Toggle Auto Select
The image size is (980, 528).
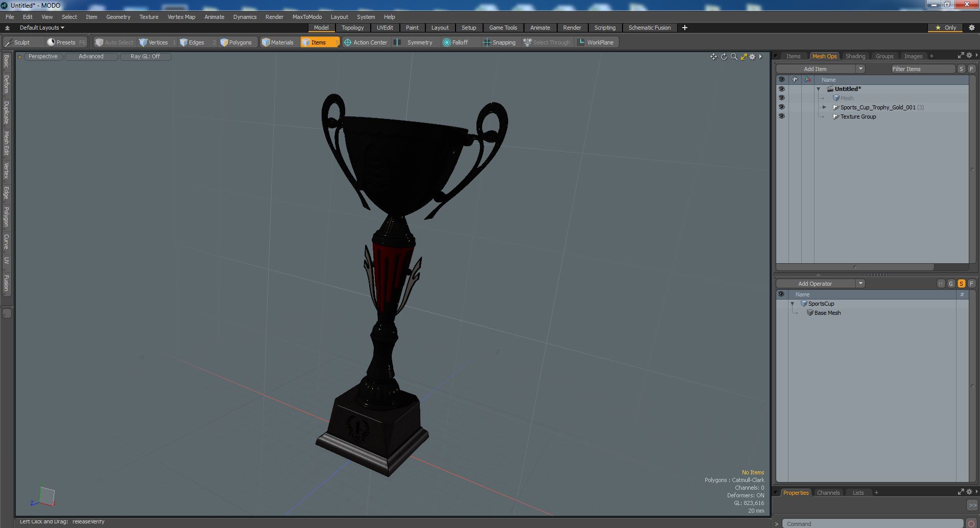tap(114, 42)
